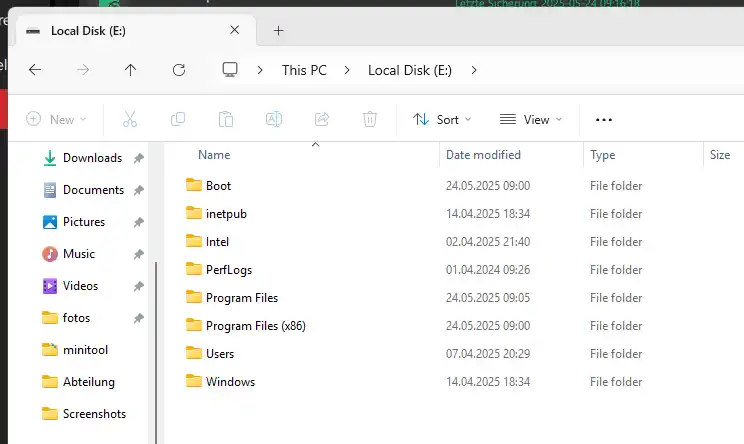This screenshot has height=444, width=744.
Task: Click the PC monitor icon in address bar
Action: pyautogui.click(x=230, y=70)
